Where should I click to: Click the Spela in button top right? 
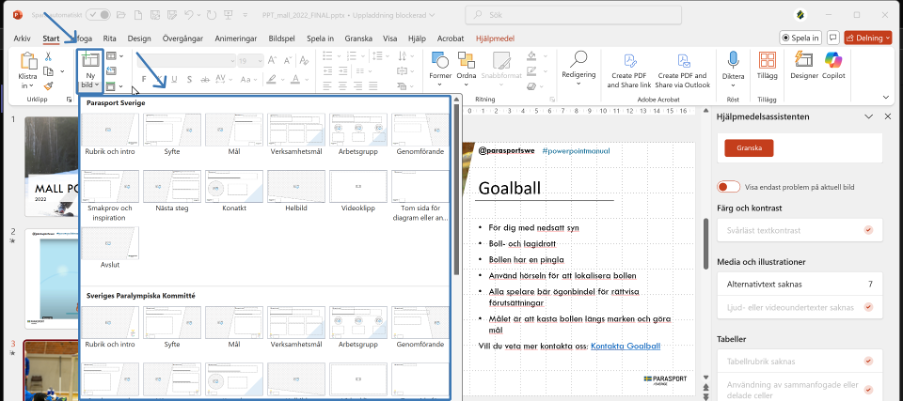[800, 38]
